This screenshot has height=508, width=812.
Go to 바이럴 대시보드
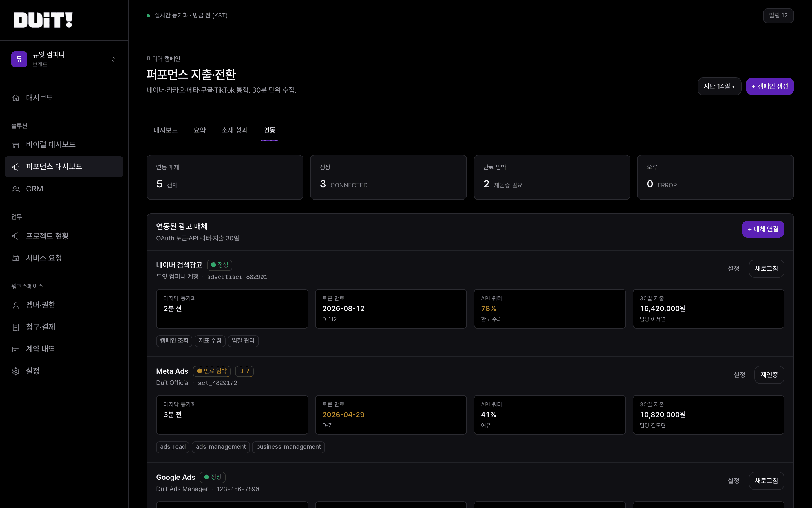(64, 145)
